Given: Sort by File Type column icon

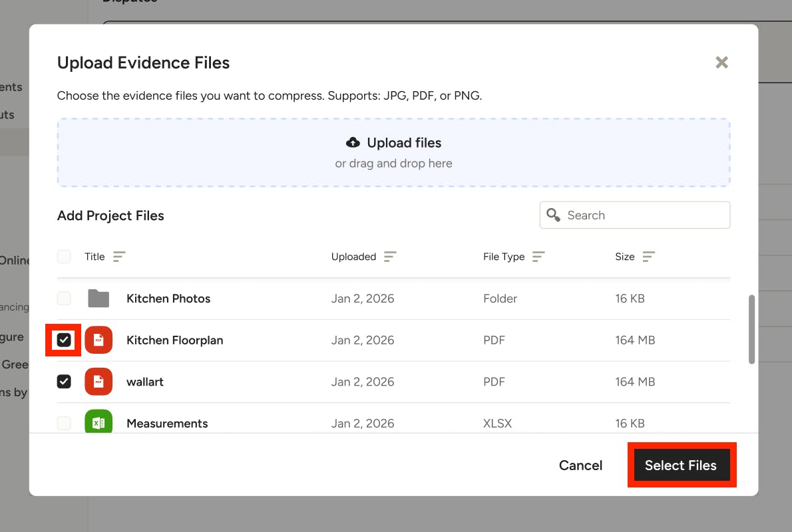Looking at the screenshot, I should [538, 257].
